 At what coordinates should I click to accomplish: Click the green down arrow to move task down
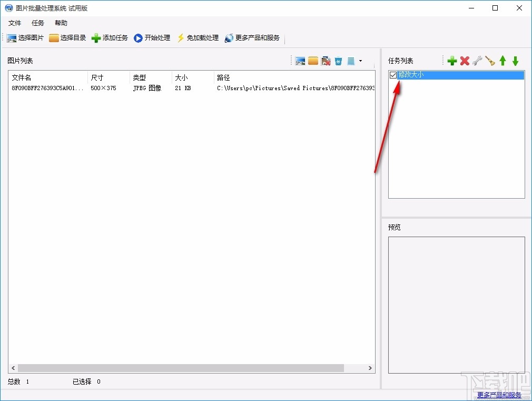pyautogui.click(x=515, y=61)
